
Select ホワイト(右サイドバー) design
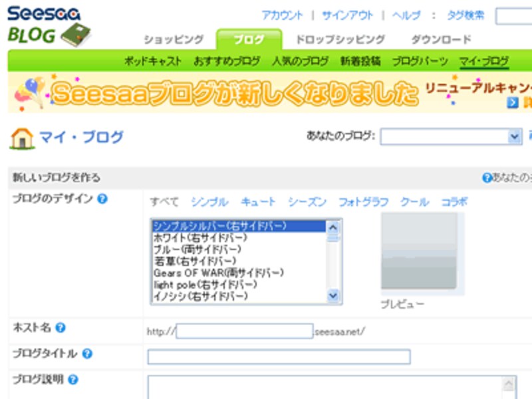pos(239,238)
